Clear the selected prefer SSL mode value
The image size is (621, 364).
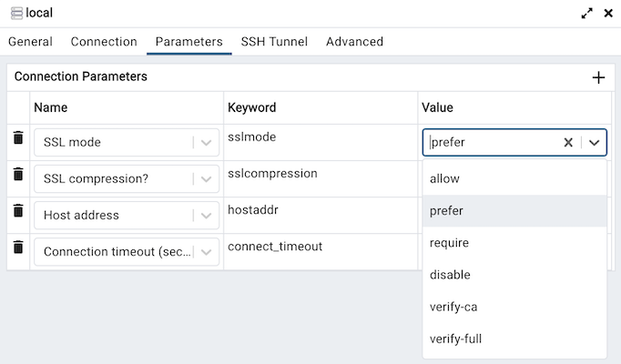[x=568, y=143]
